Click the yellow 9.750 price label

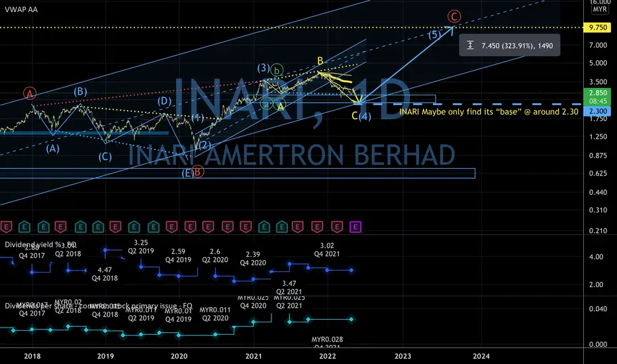(x=597, y=27)
